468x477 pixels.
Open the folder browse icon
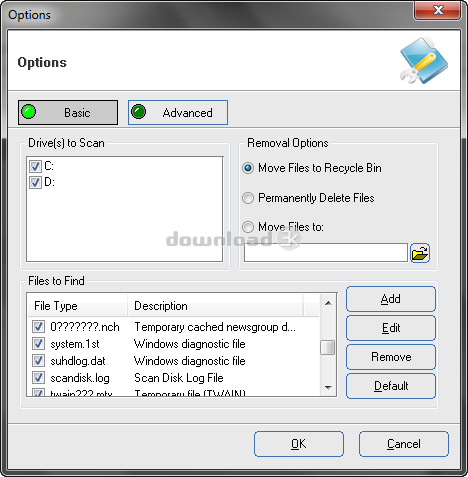click(420, 253)
